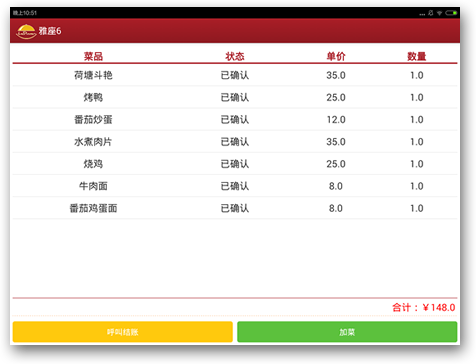Click the 8.0 price of 牛肉面
This screenshot has width=476, height=364.
(336, 186)
